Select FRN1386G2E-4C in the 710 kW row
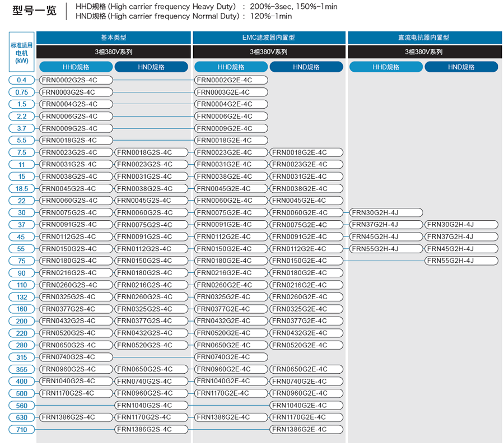The image size is (504, 446). [x=306, y=430]
